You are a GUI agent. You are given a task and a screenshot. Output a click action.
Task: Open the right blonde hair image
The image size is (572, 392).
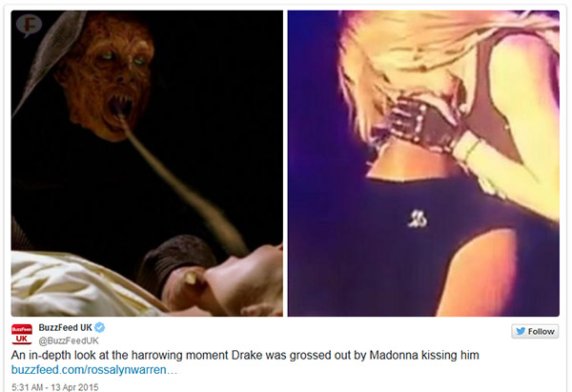pos(423,163)
